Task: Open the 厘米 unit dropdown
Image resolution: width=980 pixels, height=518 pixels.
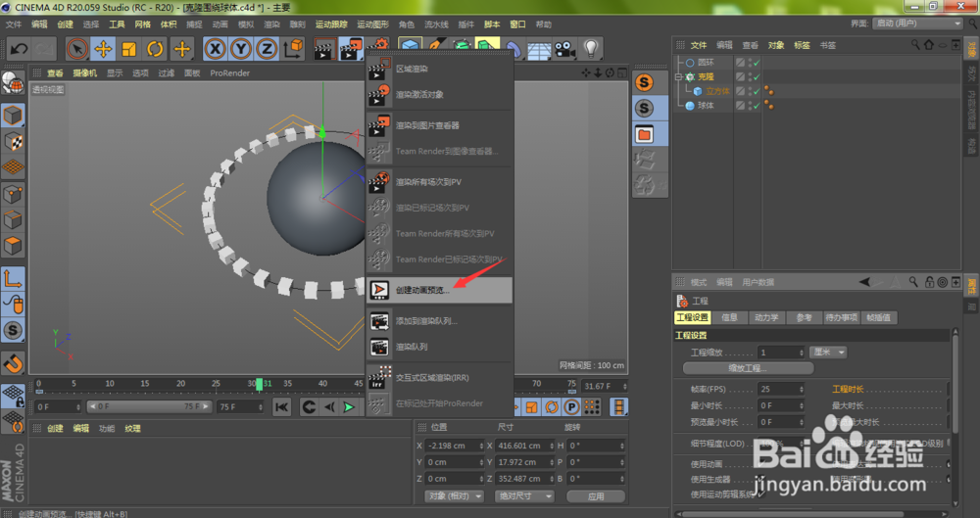Action: click(x=828, y=353)
